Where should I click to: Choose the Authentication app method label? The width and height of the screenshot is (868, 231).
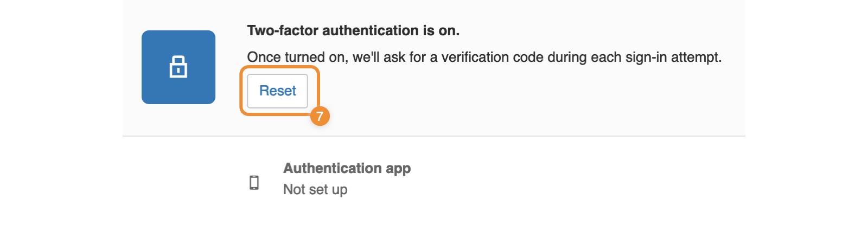point(347,168)
